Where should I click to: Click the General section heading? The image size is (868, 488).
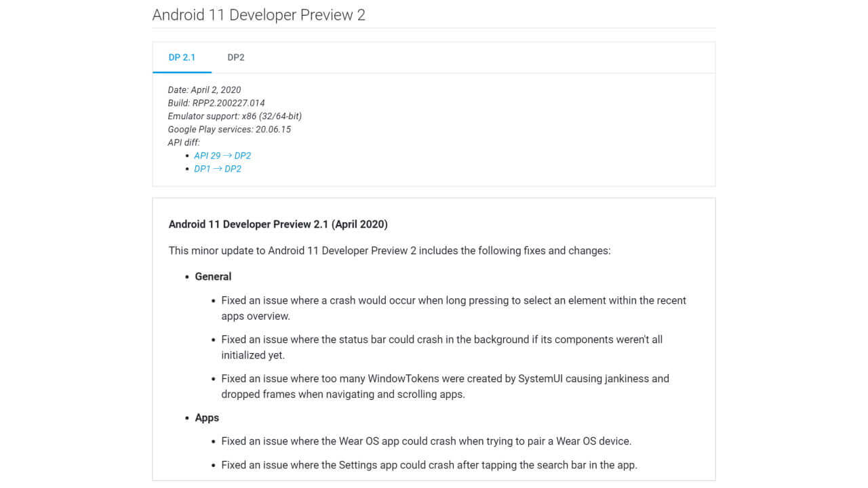[x=213, y=277]
